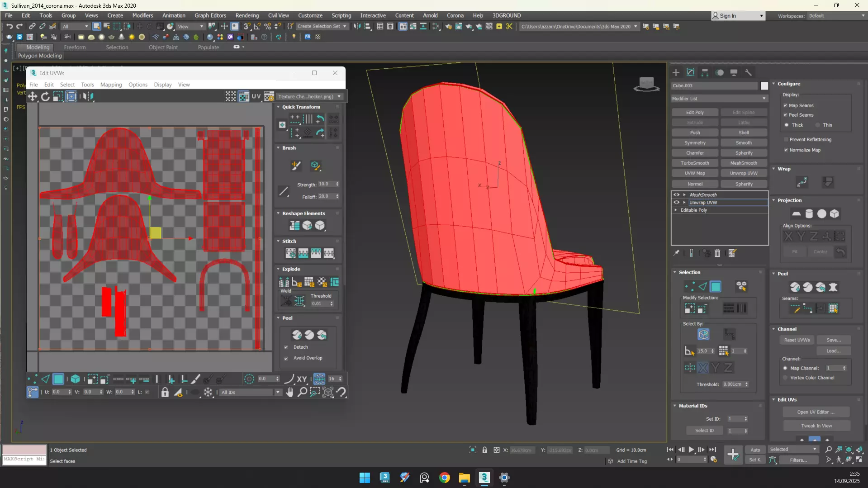Screen dimensions: 868x488
Task: Click the Weld Threshold value field
Action: [320, 304]
